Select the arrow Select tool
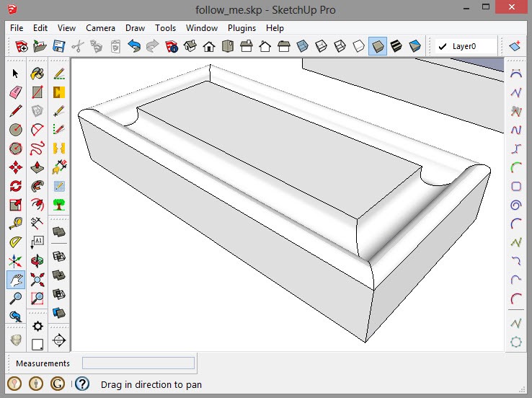The width and height of the screenshot is (532, 398). pos(16,74)
